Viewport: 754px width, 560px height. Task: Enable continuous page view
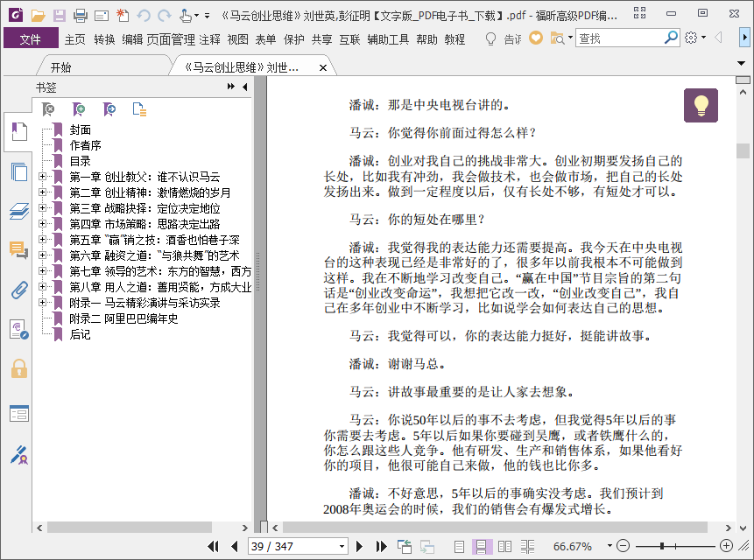482,547
